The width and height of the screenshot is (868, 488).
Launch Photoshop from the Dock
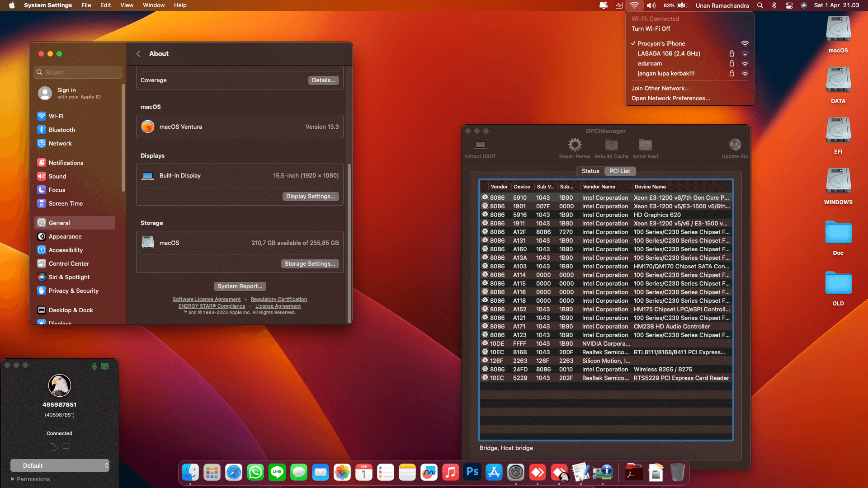(x=472, y=472)
